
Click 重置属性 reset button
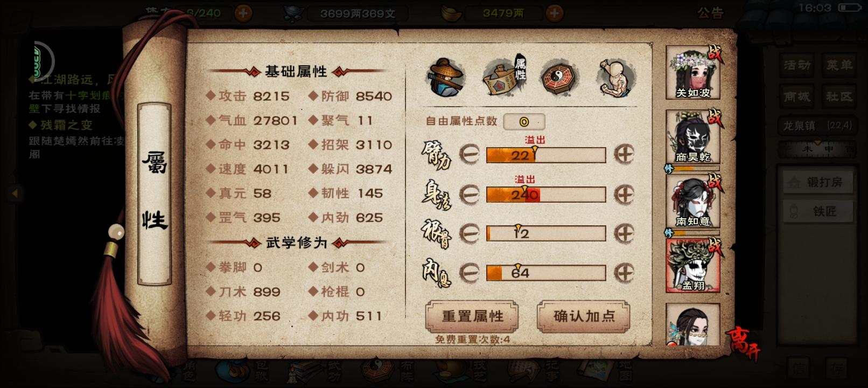click(472, 316)
